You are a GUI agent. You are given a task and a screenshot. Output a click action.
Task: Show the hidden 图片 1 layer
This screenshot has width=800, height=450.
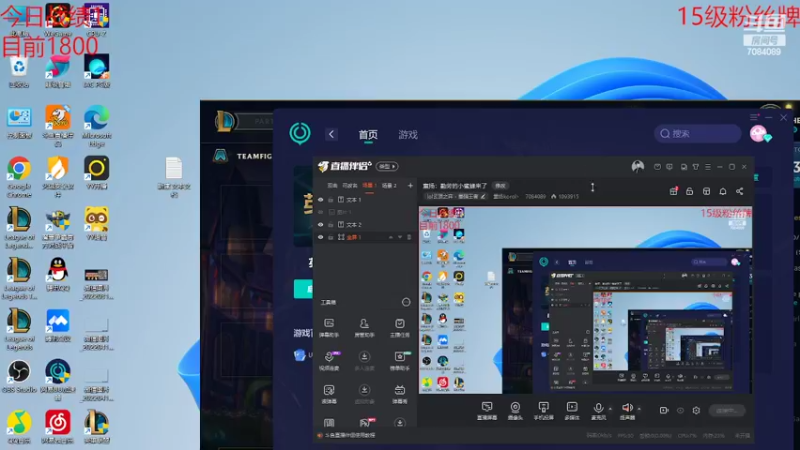point(321,212)
